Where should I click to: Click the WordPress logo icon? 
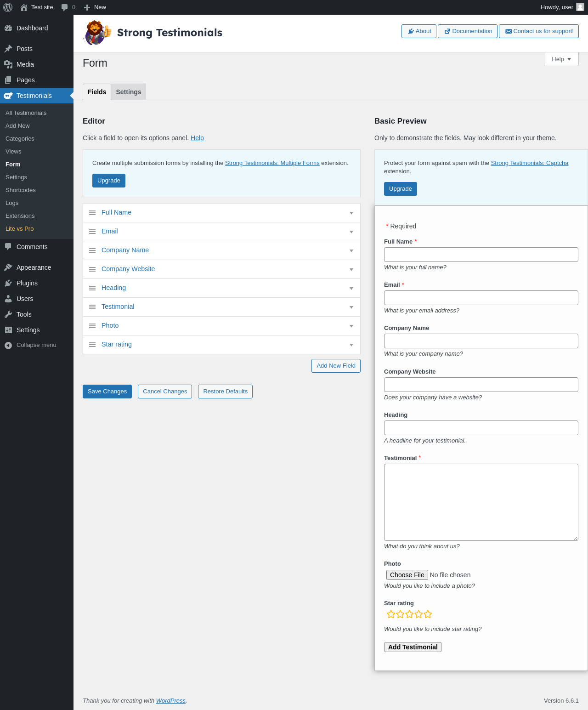pyautogui.click(x=8, y=7)
